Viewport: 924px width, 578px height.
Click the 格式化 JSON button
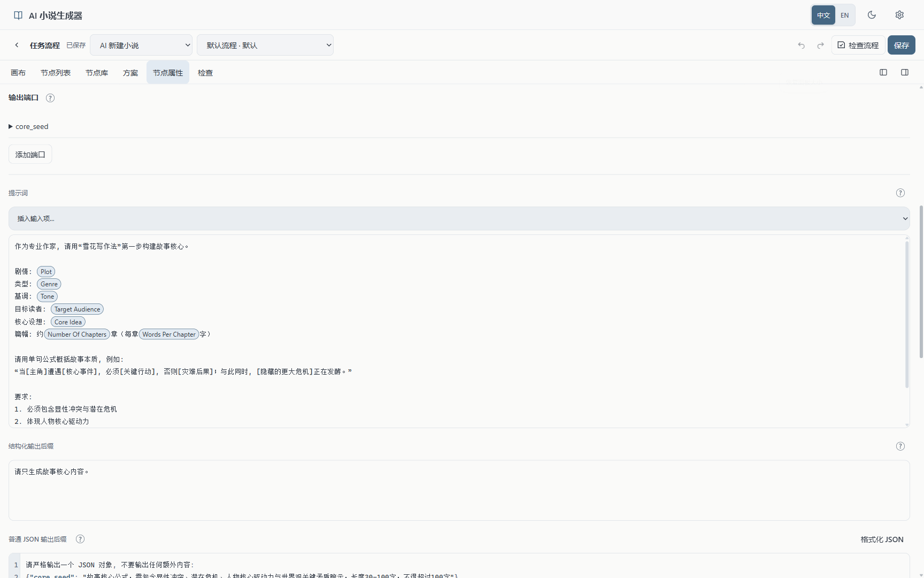pyautogui.click(x=882, y=539)
